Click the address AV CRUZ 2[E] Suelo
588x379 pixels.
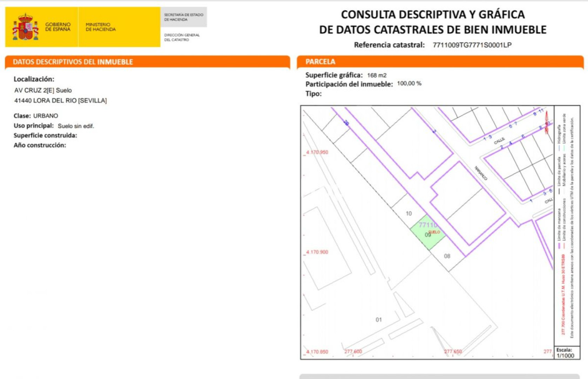coord(43,91)
